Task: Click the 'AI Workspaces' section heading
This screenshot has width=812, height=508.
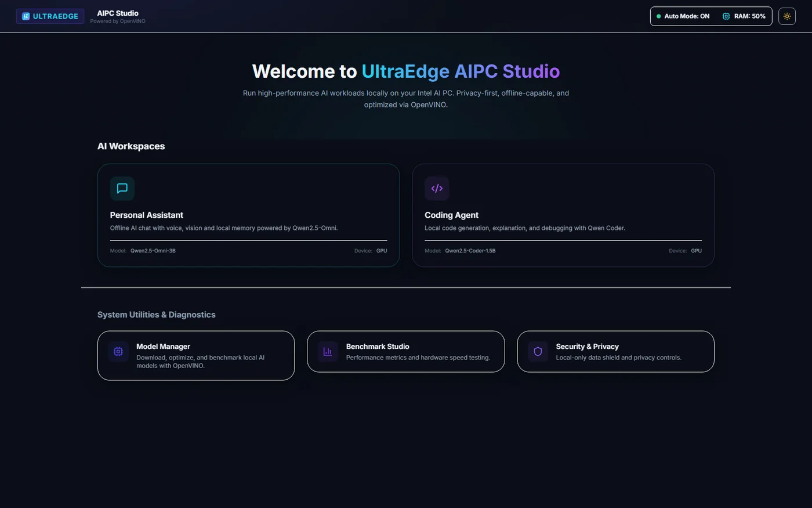Action: coord(131,146)
